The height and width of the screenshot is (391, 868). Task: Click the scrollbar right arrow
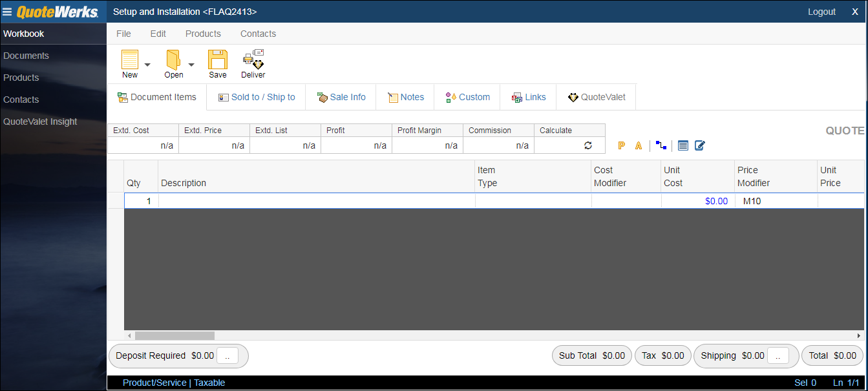859,336
